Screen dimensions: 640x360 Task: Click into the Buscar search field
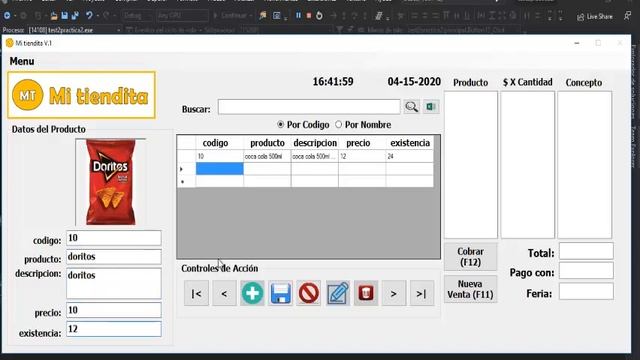click(x=309, y=107)
